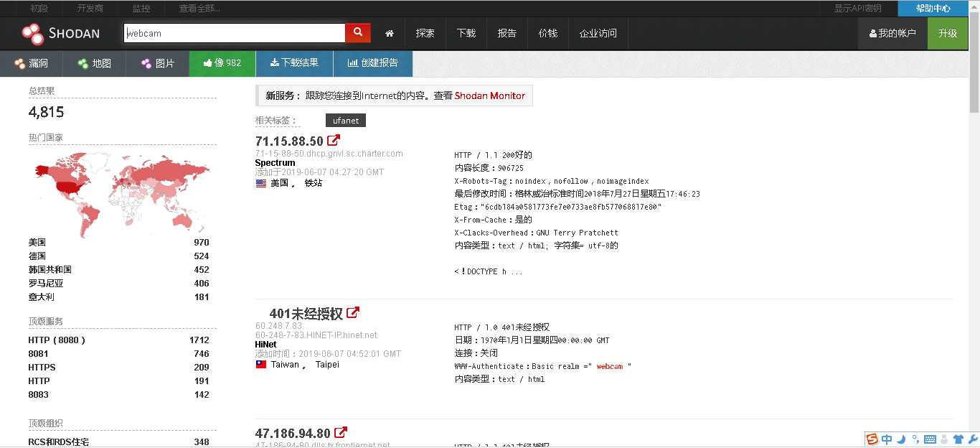Open the 图片 tab
The image size is (980, 448).
pos(157,63)
